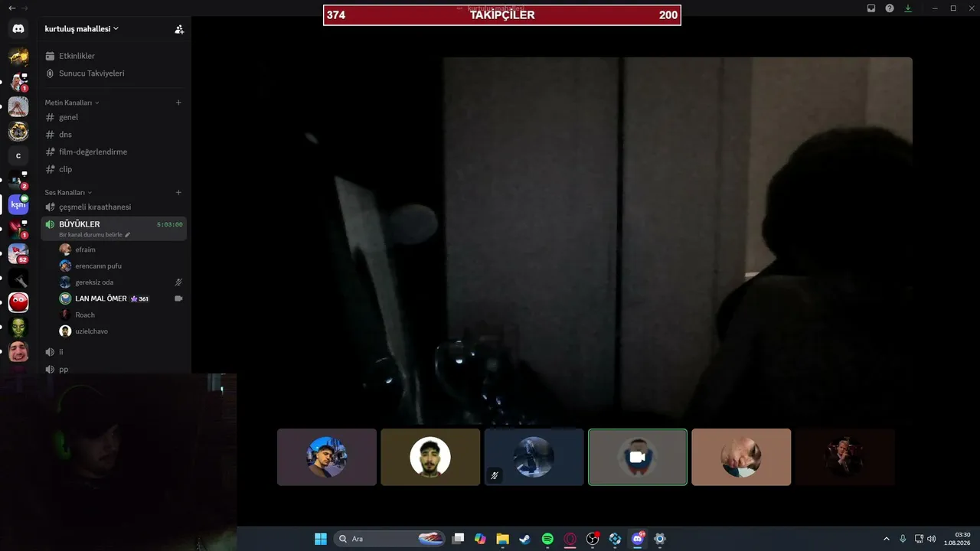Select first participant tile with blue avatar
The width and height of the screenshot is (980, 551).
pos(327,457)
